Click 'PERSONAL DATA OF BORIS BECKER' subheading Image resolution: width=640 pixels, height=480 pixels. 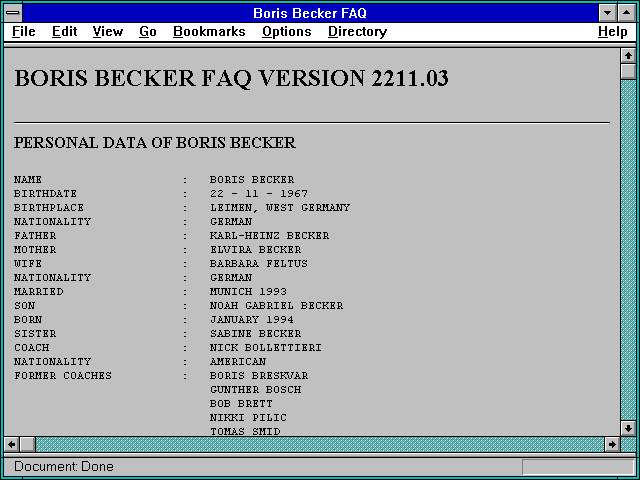click(155, 142)
